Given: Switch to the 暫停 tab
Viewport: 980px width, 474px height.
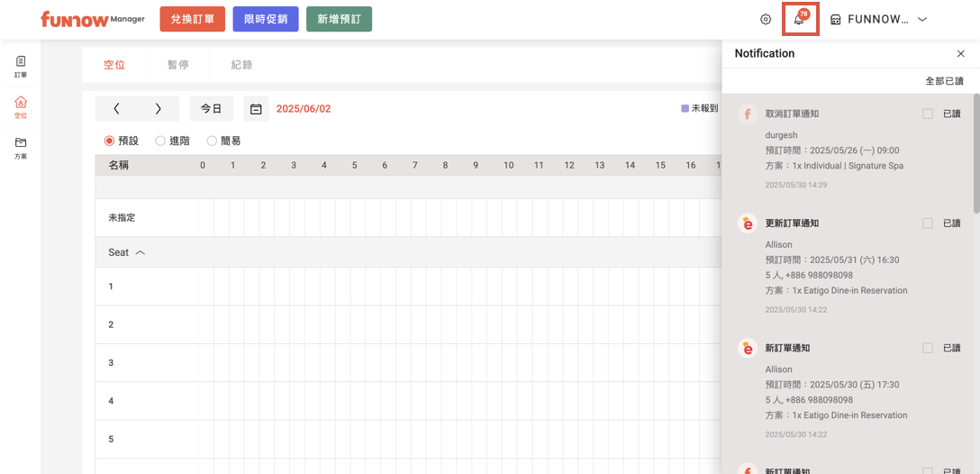Looking at the screenshot, I should tap(177, 65).
